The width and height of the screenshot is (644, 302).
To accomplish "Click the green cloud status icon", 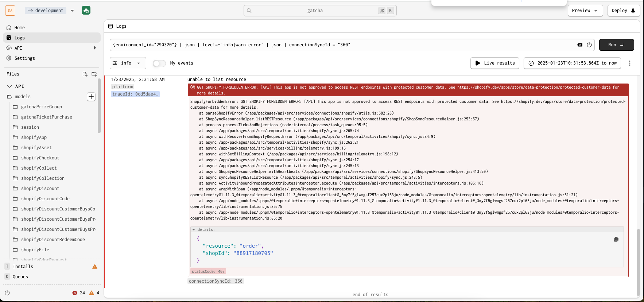I will click(86, 11).
